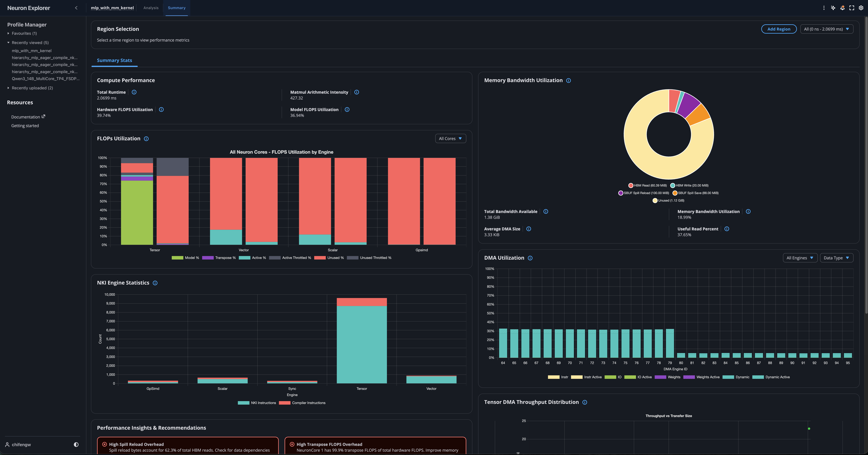Click info icon beside Memory Bandwidth Utilization panel title
868x455 pixels.
tap(568, 81)
